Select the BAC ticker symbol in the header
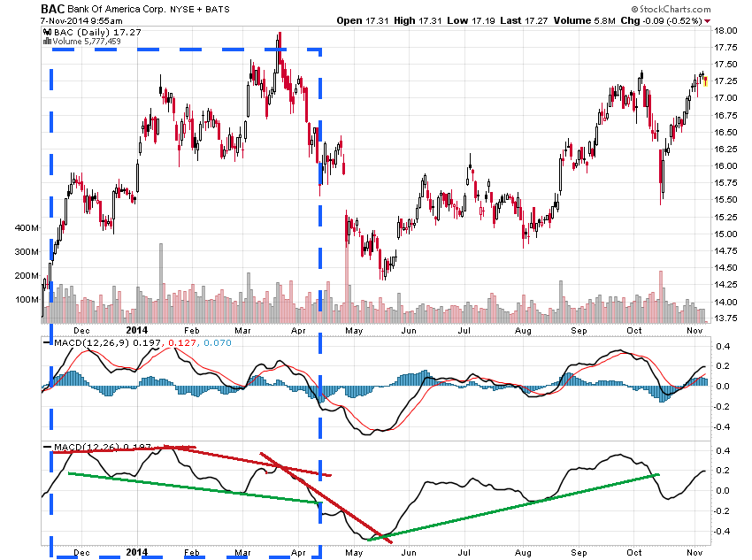This screenshot has height=560, width=752. click(x=53, y=9)
